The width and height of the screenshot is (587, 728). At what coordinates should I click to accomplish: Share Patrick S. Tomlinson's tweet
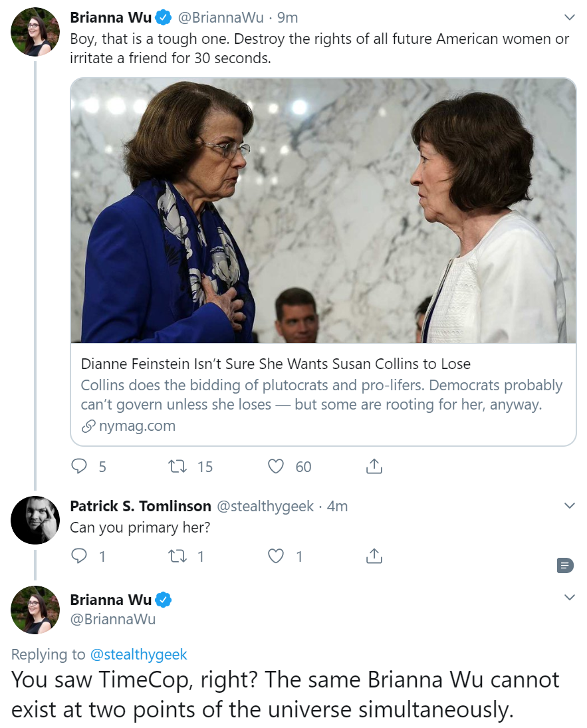[374, 555]
